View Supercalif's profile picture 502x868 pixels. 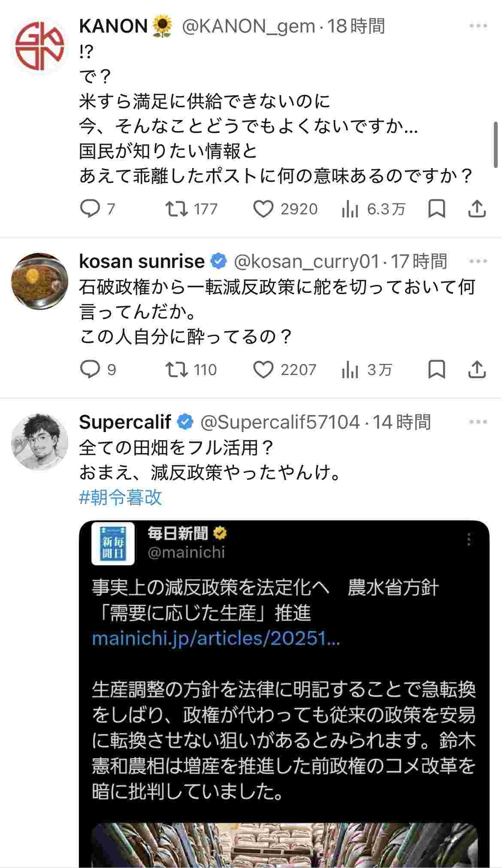[x=39, y=442]
